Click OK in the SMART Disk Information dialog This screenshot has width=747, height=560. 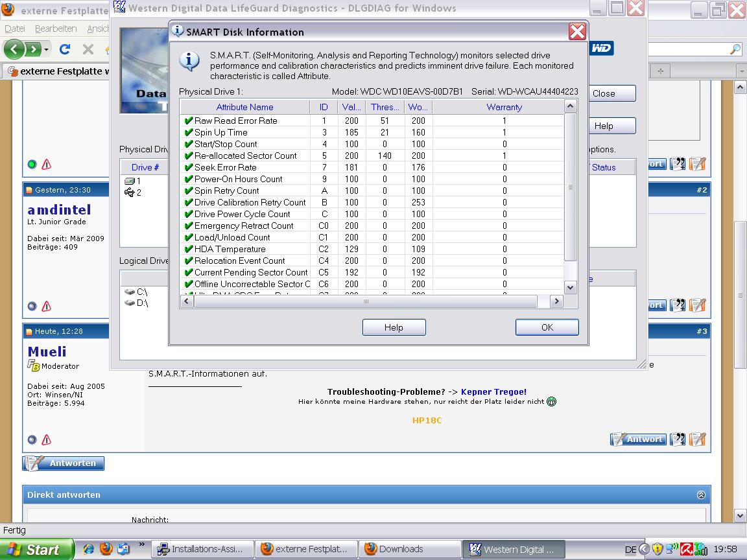point(547,327)
